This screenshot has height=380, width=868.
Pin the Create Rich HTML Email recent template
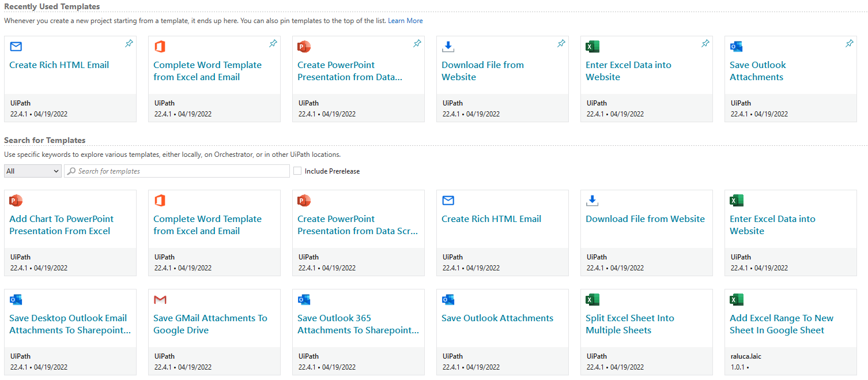129,44
